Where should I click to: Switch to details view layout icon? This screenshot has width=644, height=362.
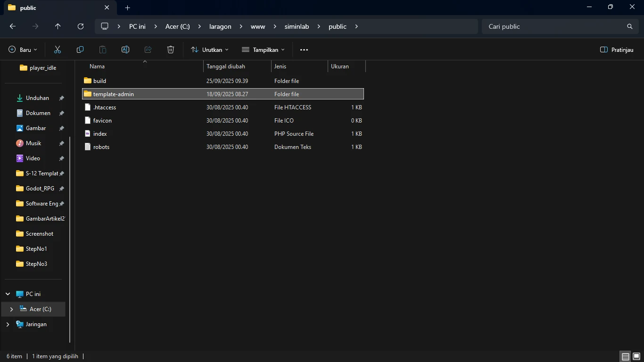click(625, 356)
